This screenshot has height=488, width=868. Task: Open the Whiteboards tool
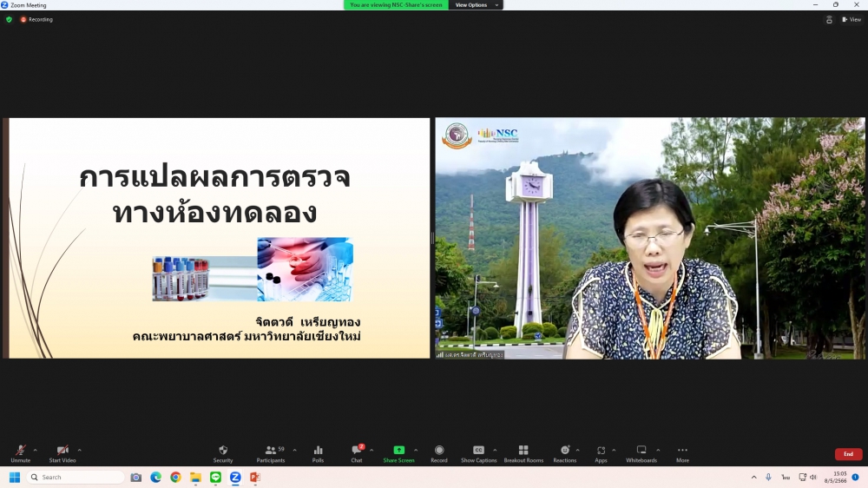tap(641, 453)
